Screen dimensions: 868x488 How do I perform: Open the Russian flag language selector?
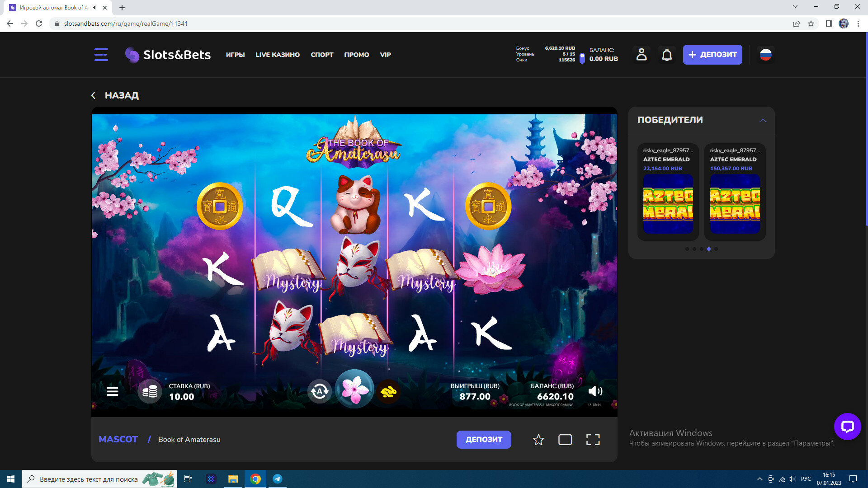[765, 55]
